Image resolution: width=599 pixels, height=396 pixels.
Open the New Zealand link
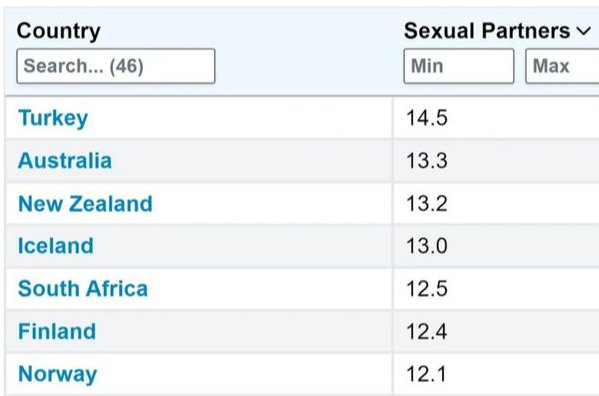85,204
